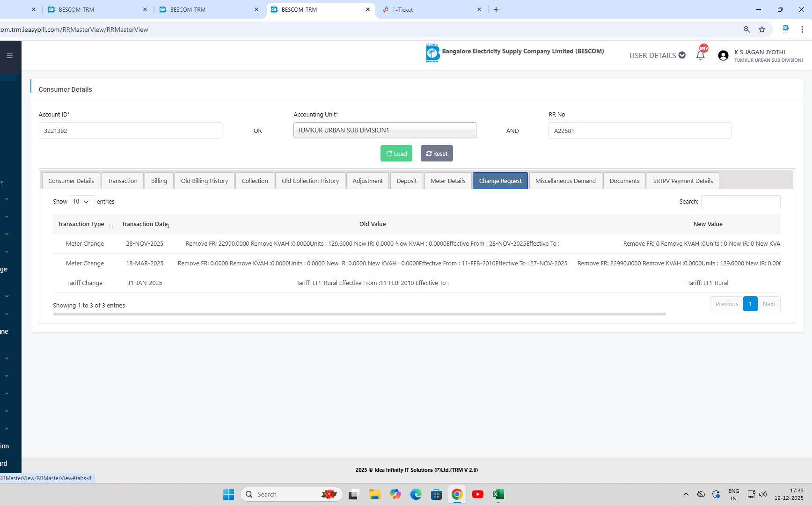Open Microsoft Store from the taskbar
This screenshot has height=505, width=812.
(437, 494)
